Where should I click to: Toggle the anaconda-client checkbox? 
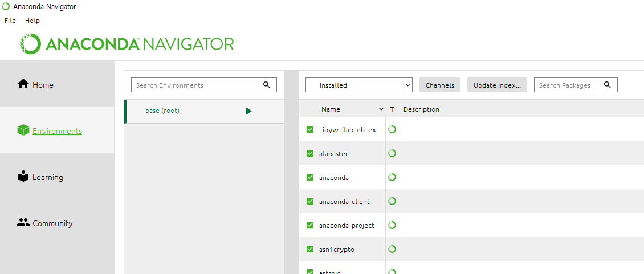[310, 201]
